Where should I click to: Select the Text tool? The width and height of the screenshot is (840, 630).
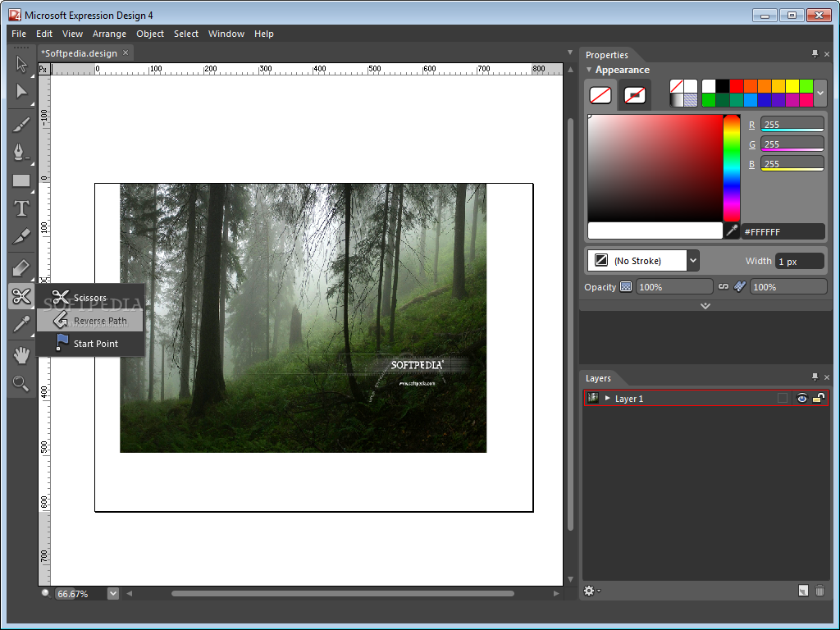21,208
